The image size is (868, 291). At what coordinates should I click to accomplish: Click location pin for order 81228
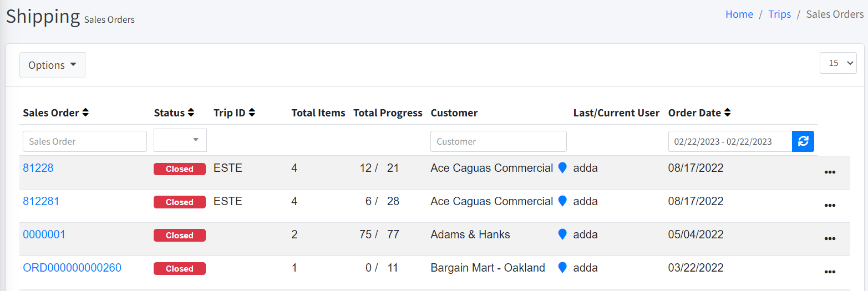562,168
